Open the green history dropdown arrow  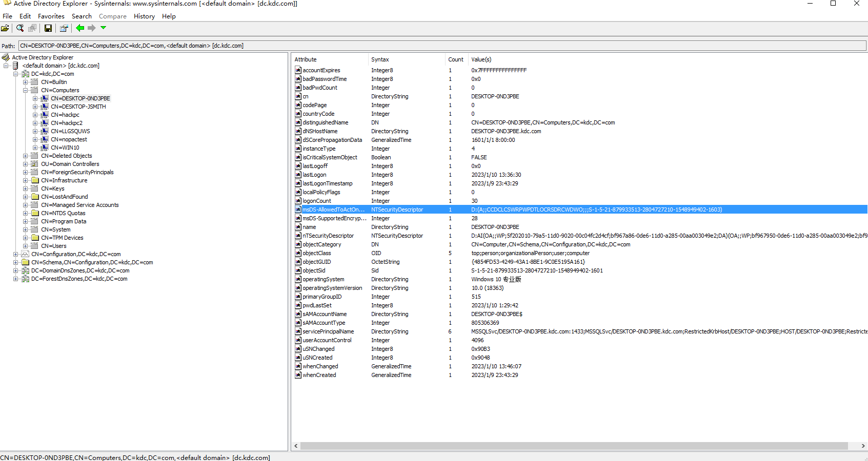pos(104,28)
